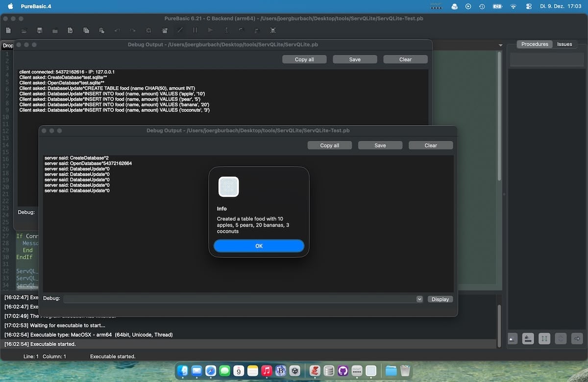Click the Cut toolbar icon
Viewport: 588px width, 382px height.
coord(70,30)
